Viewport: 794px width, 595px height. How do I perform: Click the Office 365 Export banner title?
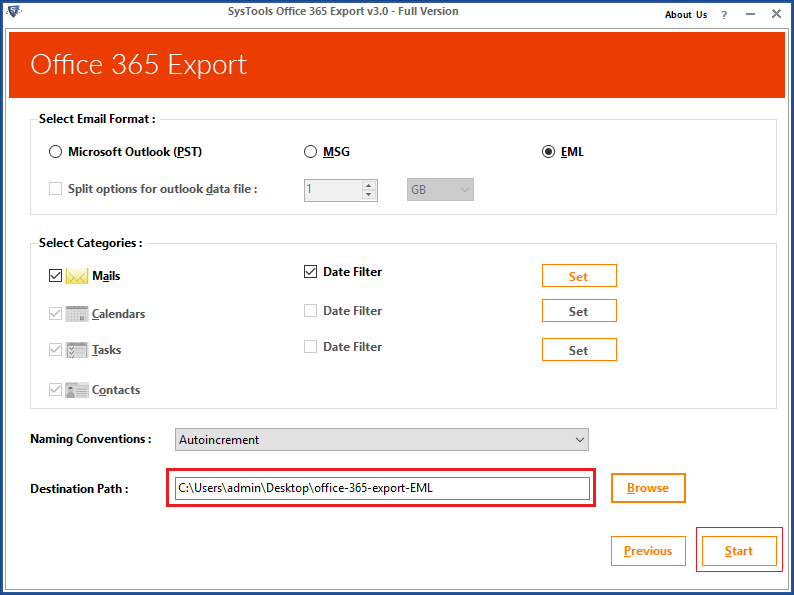[138, 65]
